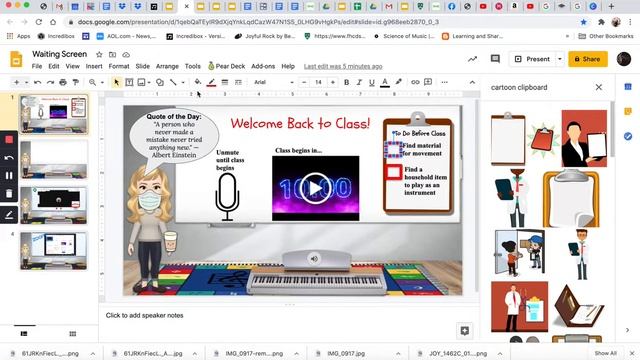Screen dimensions: 640x360
Task: Open the shape tool
Action: (160, 82)
